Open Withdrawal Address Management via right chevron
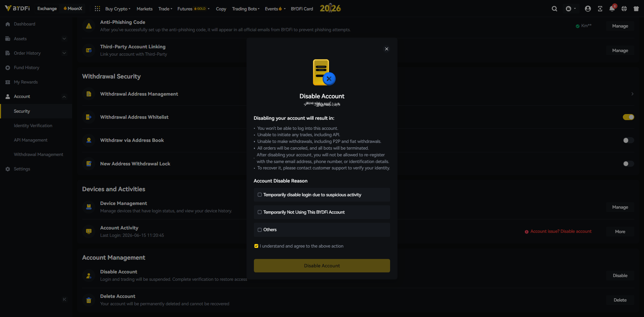 (632, 94)
